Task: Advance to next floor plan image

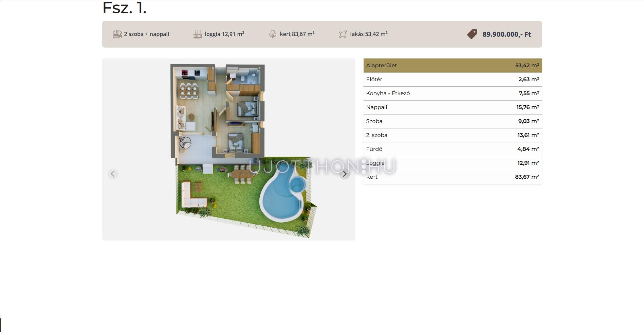Action: [x=345, y=174]
